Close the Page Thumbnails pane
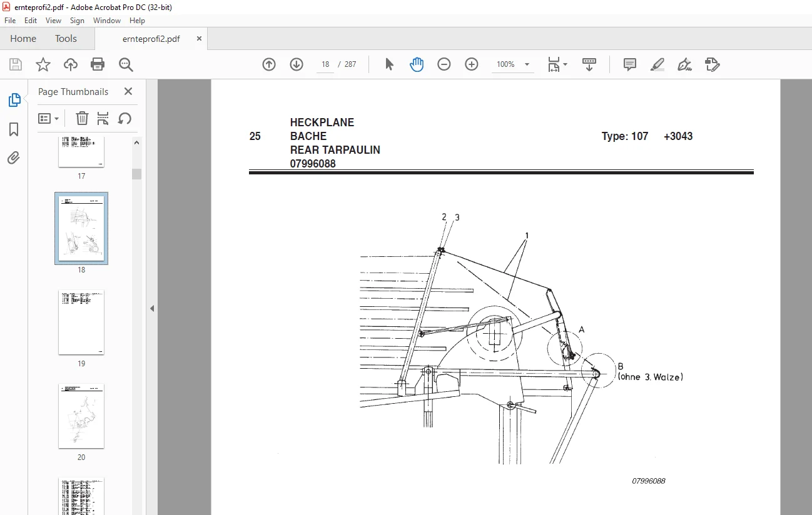This screenshot has width=812, height=515. (x=128, y=91)
